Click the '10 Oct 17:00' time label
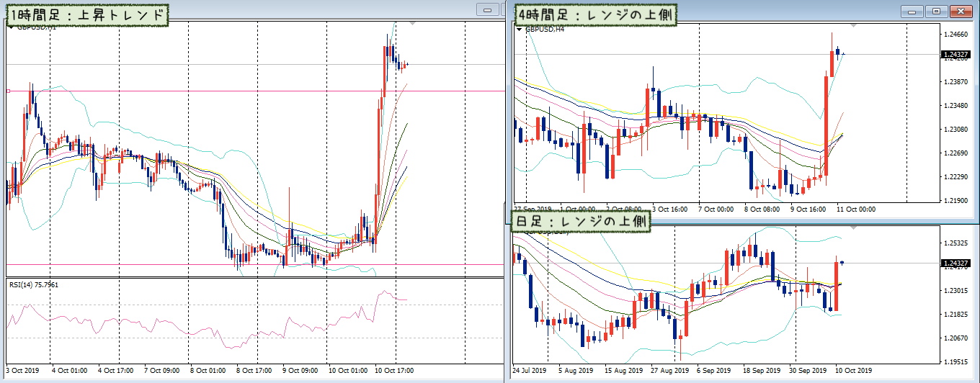This screenshot has width=980, height=383. click(393, 371)
